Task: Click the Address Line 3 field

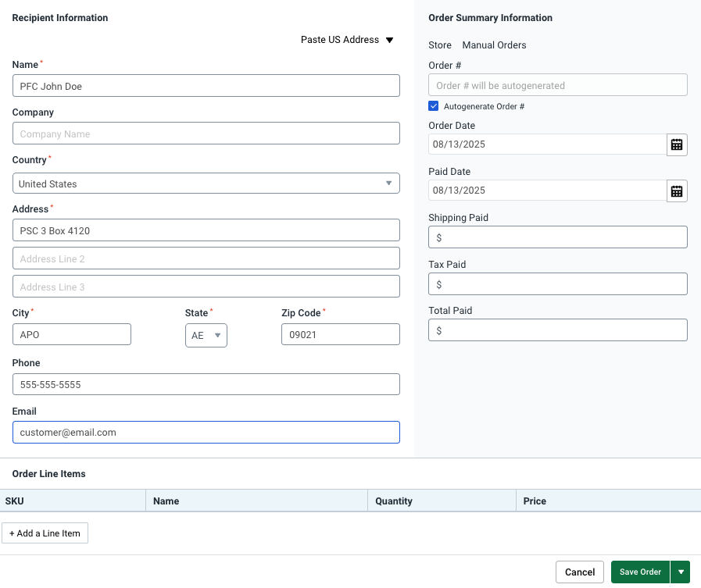Action: 206,287
